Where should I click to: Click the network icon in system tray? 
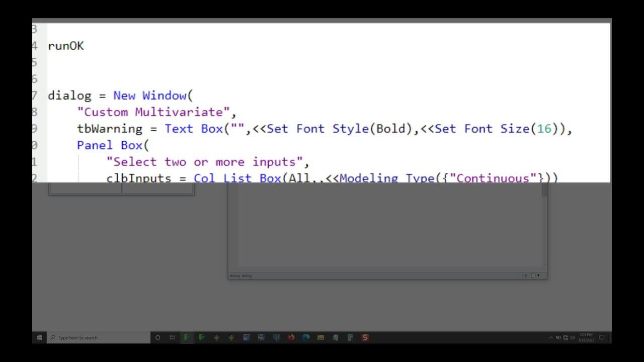(x=566, y=338)
